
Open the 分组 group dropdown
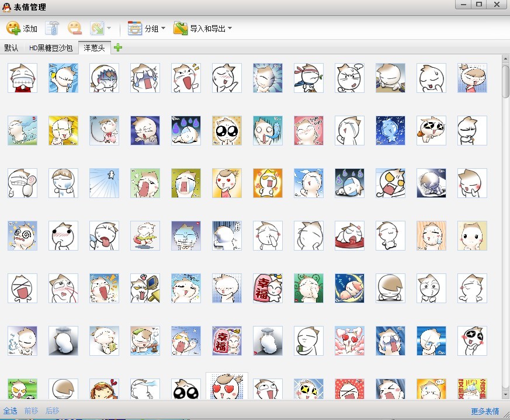click(146, 28)
